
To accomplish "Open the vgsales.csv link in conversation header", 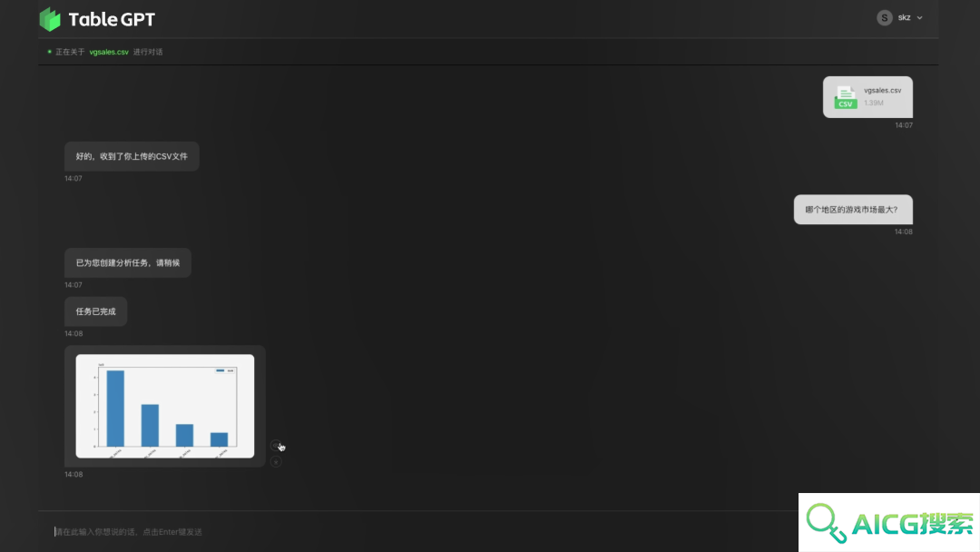I will (109, 52).
